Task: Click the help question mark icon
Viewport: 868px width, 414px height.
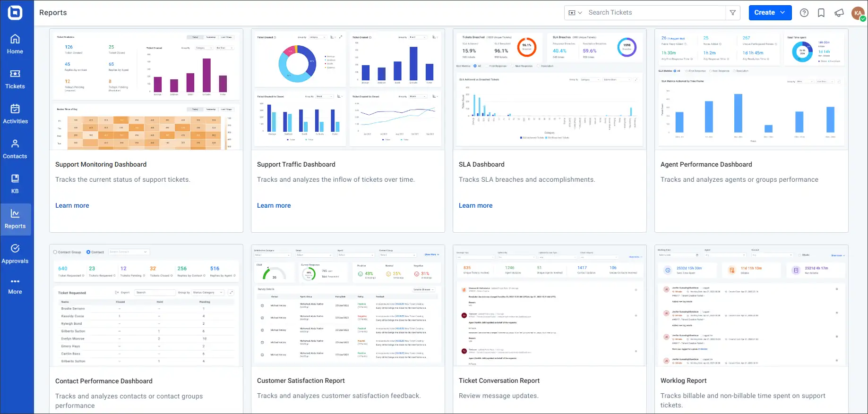Action: pyautogui.click(x=804, y=13)
